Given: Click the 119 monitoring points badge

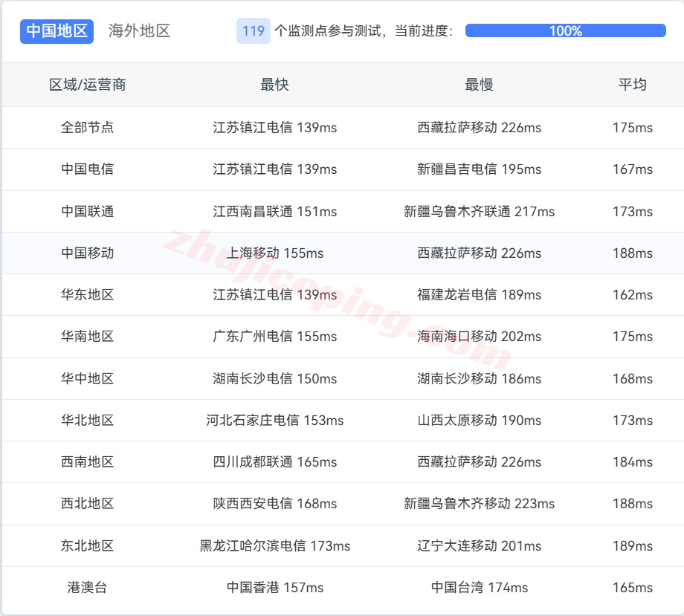Looking at the screenshot, I should (253, 30).
